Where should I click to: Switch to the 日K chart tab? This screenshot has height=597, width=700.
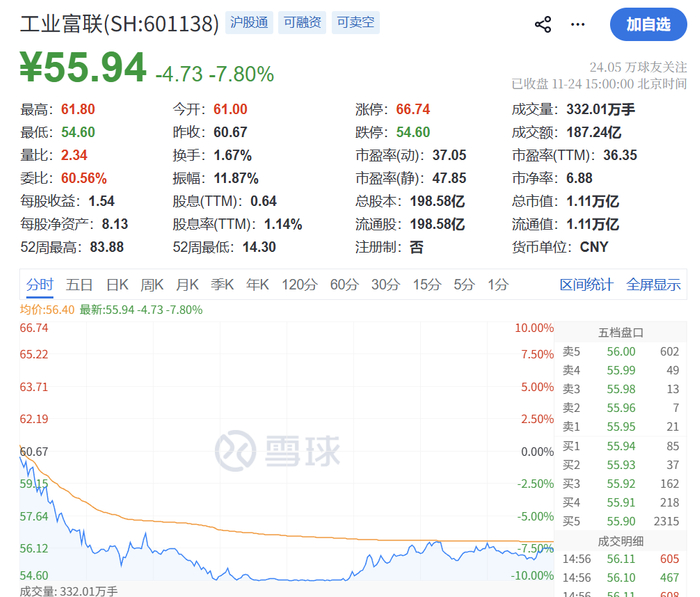[x=117, y=284]
